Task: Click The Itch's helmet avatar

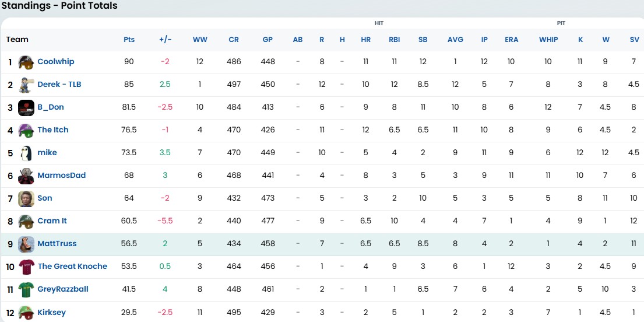Action: (x=26, y=130)
